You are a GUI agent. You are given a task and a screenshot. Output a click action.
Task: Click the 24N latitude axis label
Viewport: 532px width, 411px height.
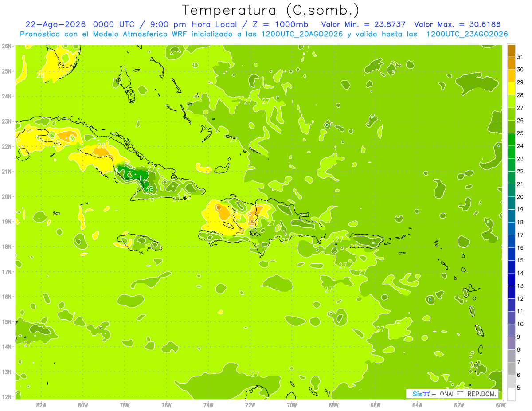[6, 96]
